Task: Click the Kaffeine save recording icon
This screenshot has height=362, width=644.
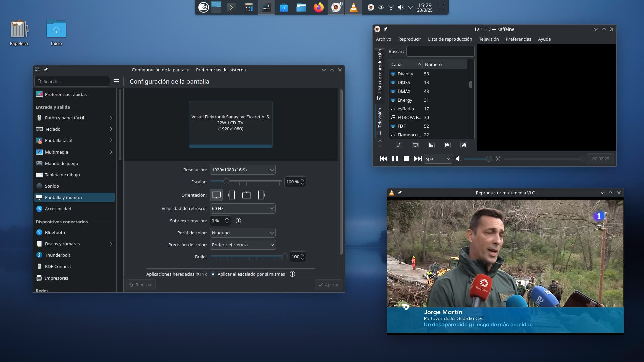Action: [463, 145]
